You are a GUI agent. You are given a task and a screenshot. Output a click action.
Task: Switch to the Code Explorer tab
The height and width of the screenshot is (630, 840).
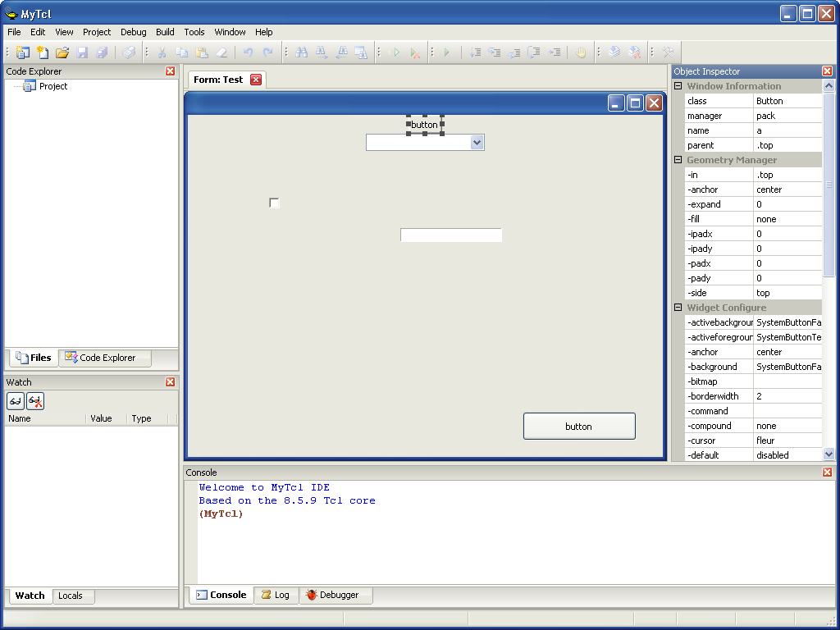[105, 358]
